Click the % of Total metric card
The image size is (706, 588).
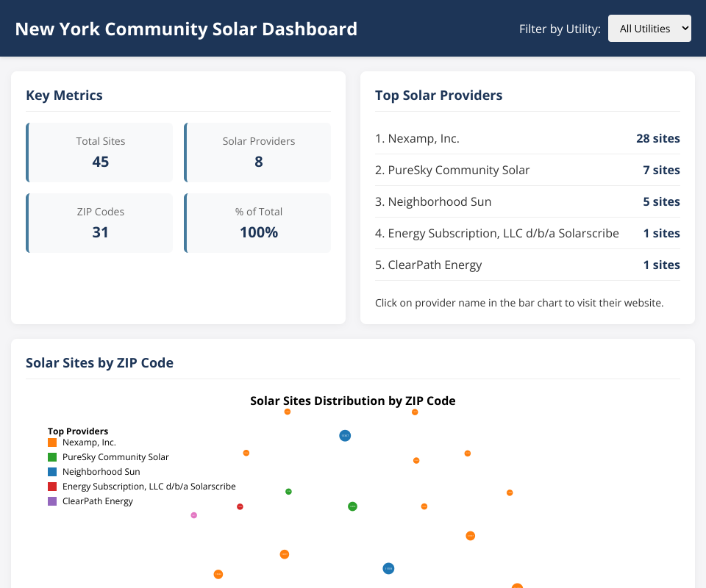258,223
